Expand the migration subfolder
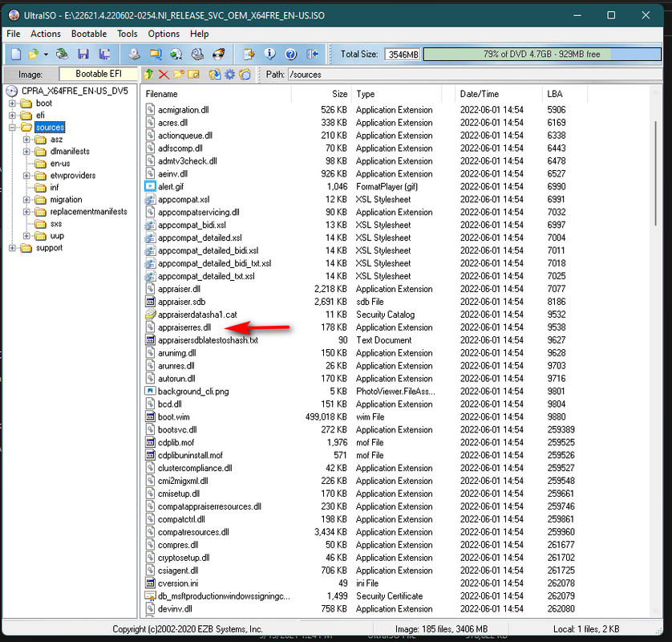The width and height of the screenshot is (672, 642). click(26, 199)
